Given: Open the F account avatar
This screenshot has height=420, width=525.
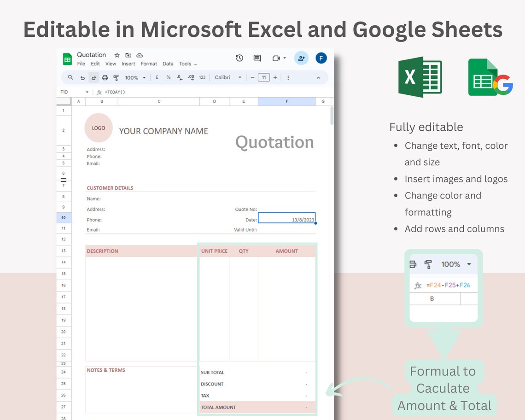Looking at the screenshot, I should click(x=321, y=58).
